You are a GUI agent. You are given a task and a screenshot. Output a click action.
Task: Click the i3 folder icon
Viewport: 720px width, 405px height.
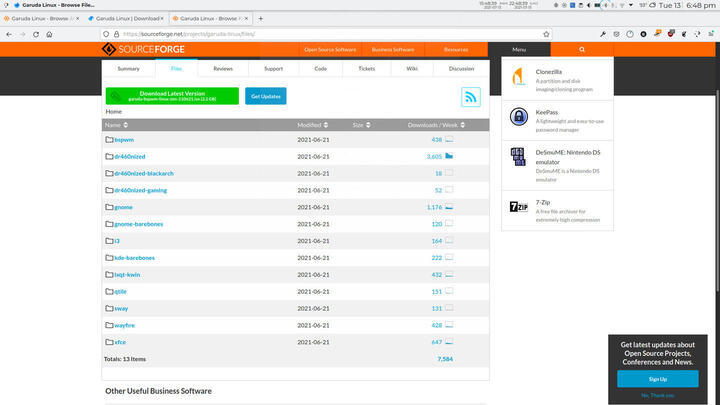click(109, 241)
